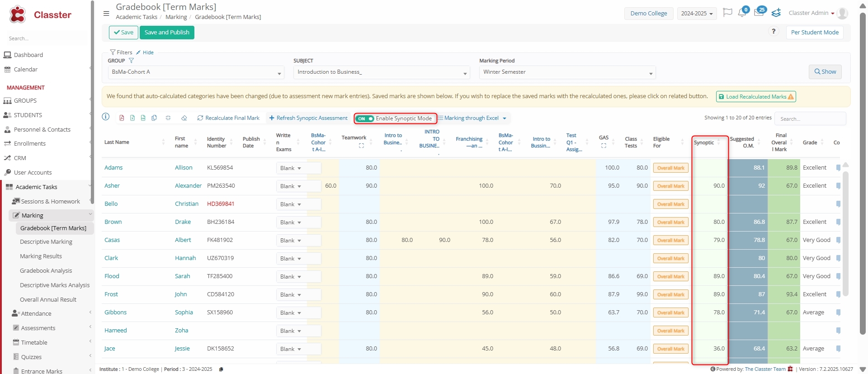This screenshot has height=374, width=868.
Task: Open Overall Annual Result sidebar item
Action: pyautogui.click(x=48, y=299)
